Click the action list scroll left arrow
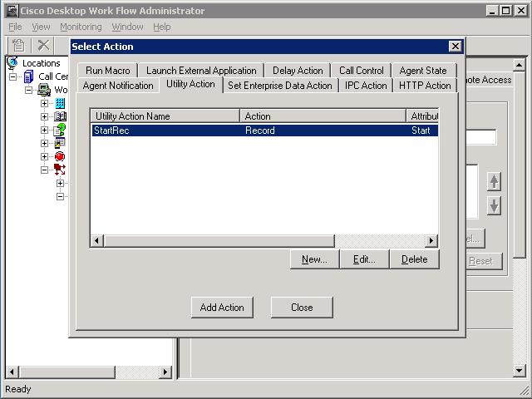The height and width of the screenshot is (399, 532). click(97, 240)
